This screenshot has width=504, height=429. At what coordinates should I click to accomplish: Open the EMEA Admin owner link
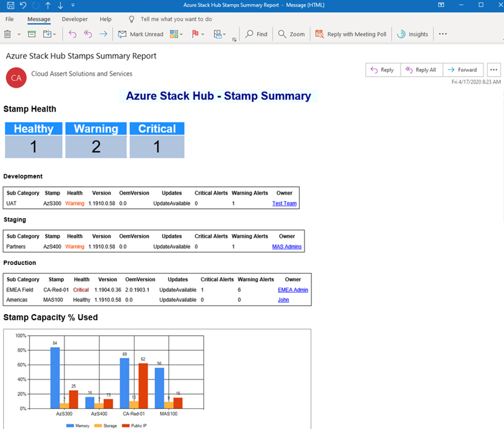point(293,290)
